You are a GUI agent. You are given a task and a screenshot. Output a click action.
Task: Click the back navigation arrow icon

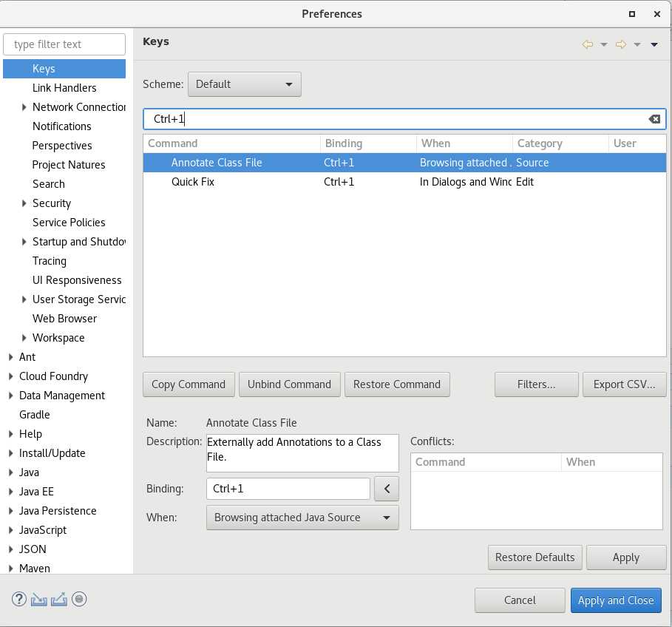pos(588,44)
